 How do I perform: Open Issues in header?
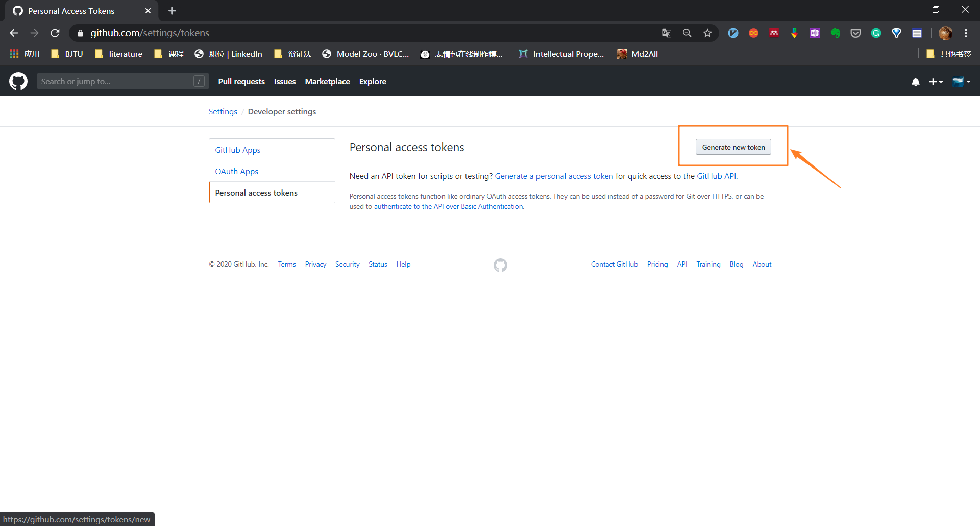tap(285, 82)
